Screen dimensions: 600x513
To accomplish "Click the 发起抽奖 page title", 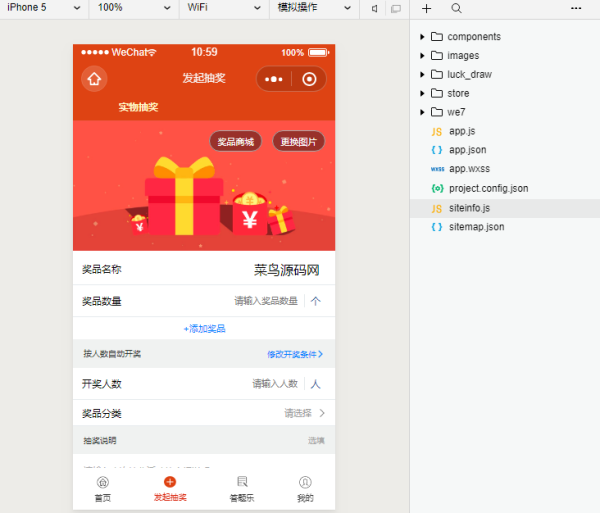I will [x=204, y=78].
